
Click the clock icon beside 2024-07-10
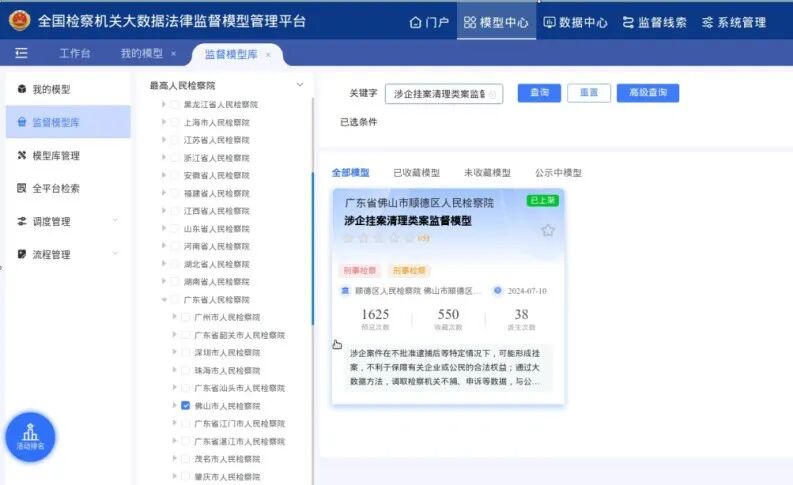coord(498,291)
